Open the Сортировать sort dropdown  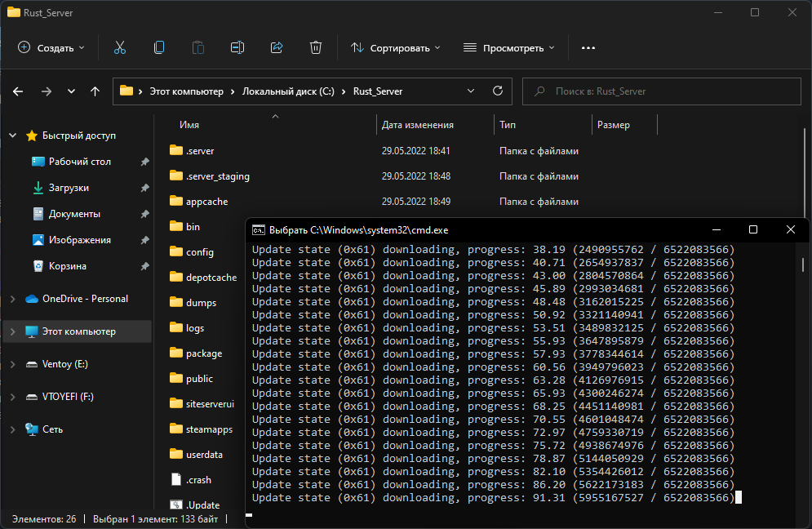coord(396,48)
